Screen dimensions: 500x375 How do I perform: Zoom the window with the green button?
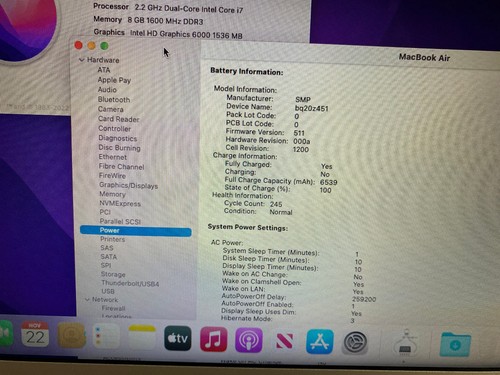click(104, 46)
